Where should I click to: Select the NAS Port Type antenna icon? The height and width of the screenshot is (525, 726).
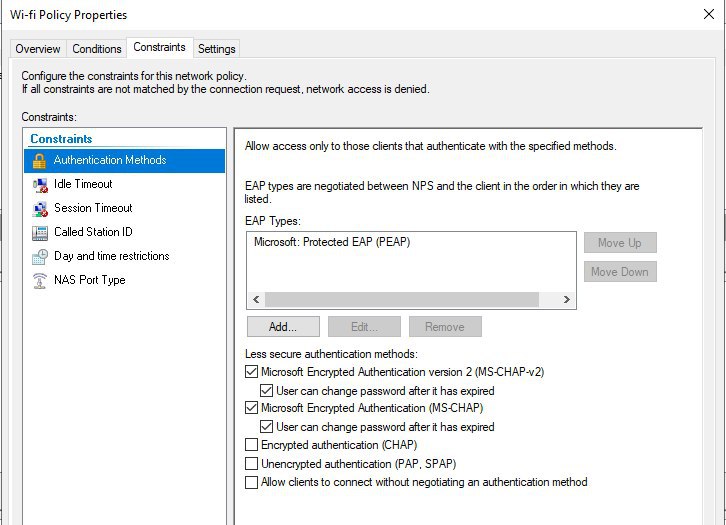point(40,281)
